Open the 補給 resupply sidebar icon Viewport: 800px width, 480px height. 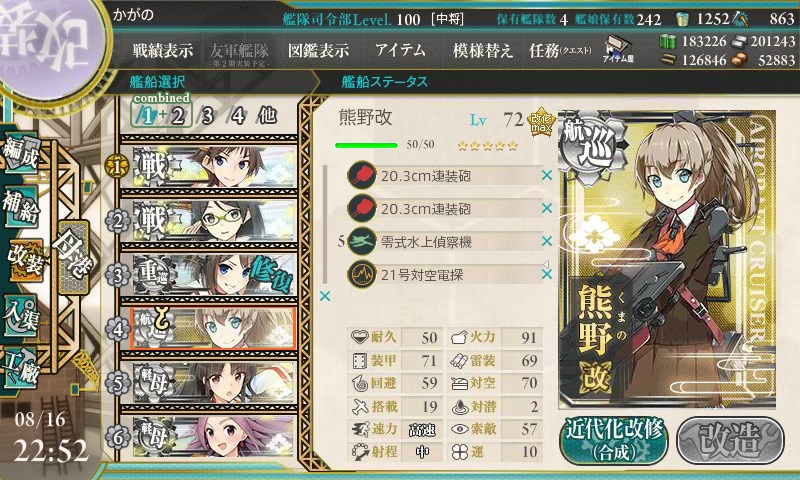pos(21,206)
